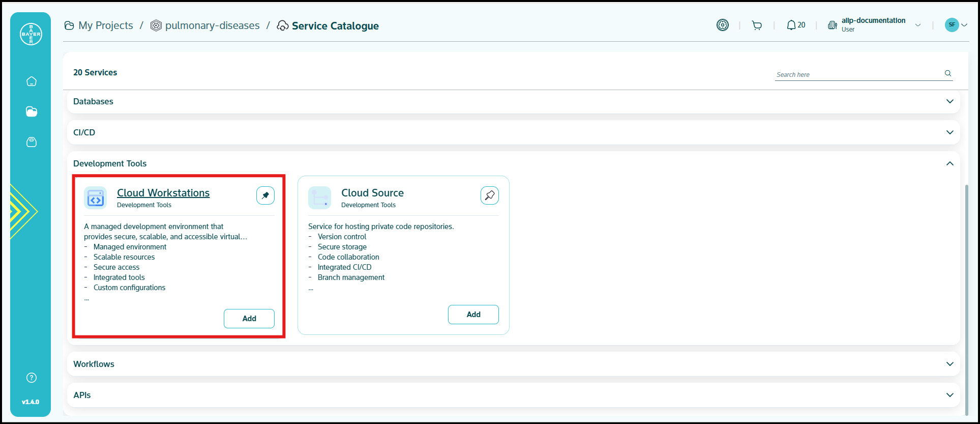Image resolution: width=980 pixels, height=424 pixels.
Task: Go to pulmonary-diseases breadcrumb
Action: tap(212, 25)
